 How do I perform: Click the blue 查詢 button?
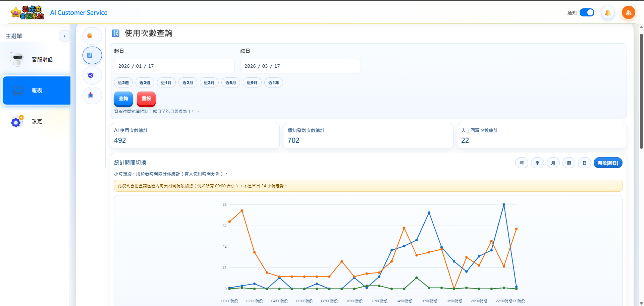coord(123,99)
